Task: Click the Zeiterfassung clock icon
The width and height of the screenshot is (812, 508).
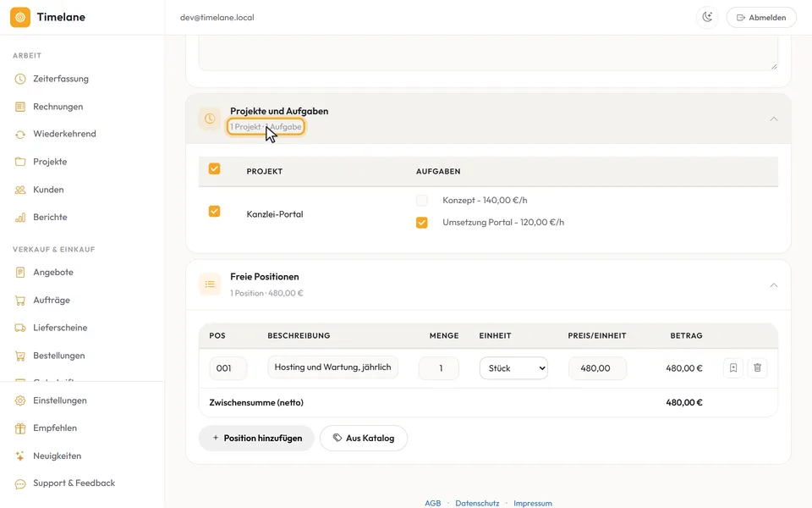Action: pos(20,79)
